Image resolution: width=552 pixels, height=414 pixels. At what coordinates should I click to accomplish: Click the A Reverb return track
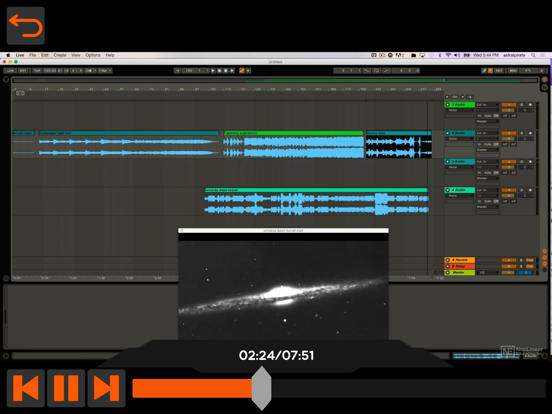click(x=460, y=260)
